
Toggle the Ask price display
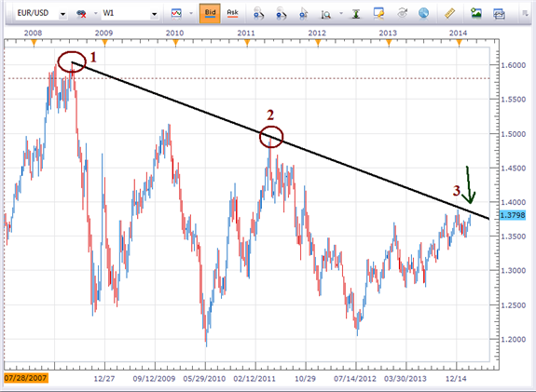232,13
